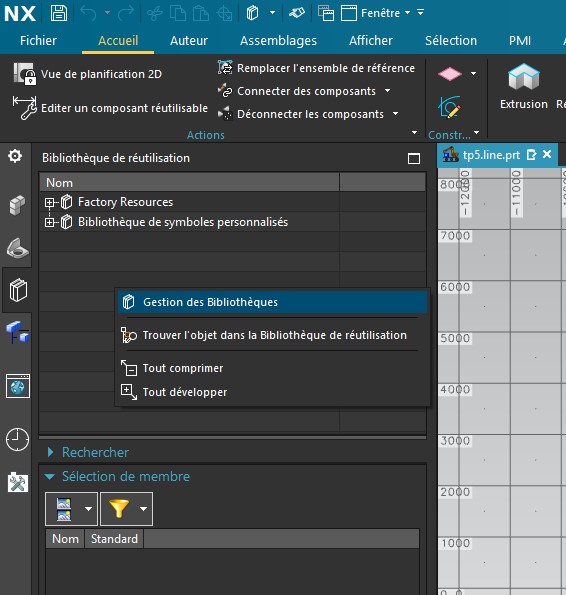
Task: Click the Save floppy disk icon
Action: click(59, 13)
